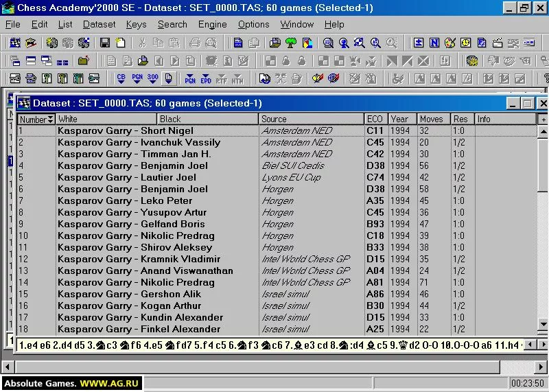Select game row Kasparov Garry - Anand Viswanathan

(277, 270)
